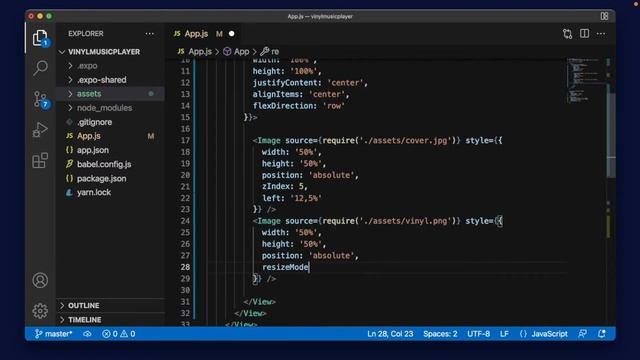Image resolution: width=640 pixels, height=360 pixels.
Task: Click the Synchronize Changes cloud icon
Action: click(87, 334)
